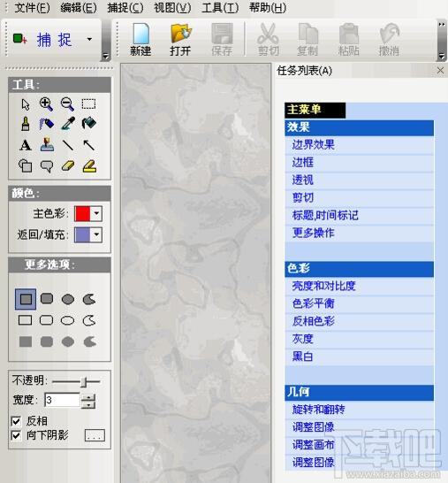This screenshot has width=448, height=483.
Task: Open the 标题,时间标记 task link
Action: pos(325,215)
